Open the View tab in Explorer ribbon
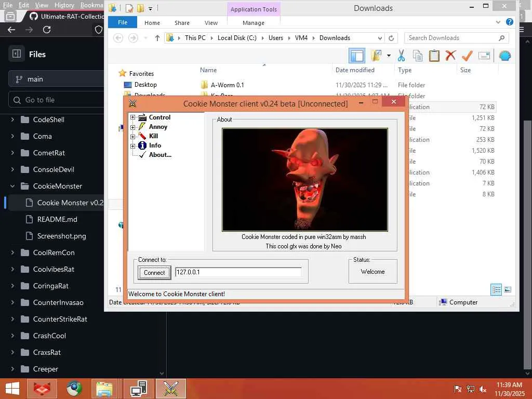 click(x=211, y=23)
